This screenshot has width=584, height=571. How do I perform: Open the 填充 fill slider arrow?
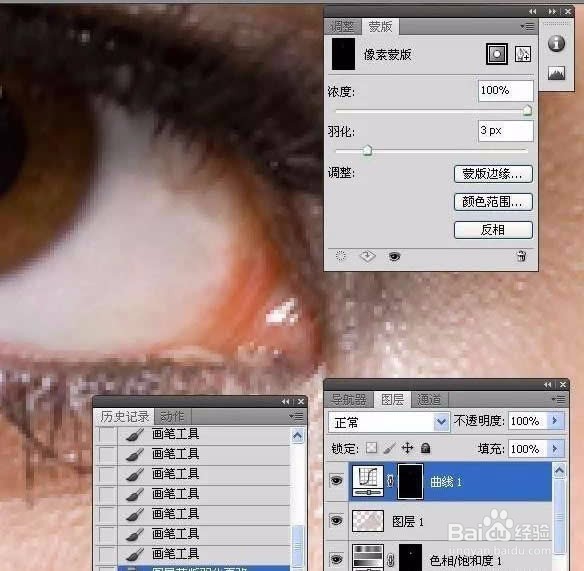tap(556, 449)
